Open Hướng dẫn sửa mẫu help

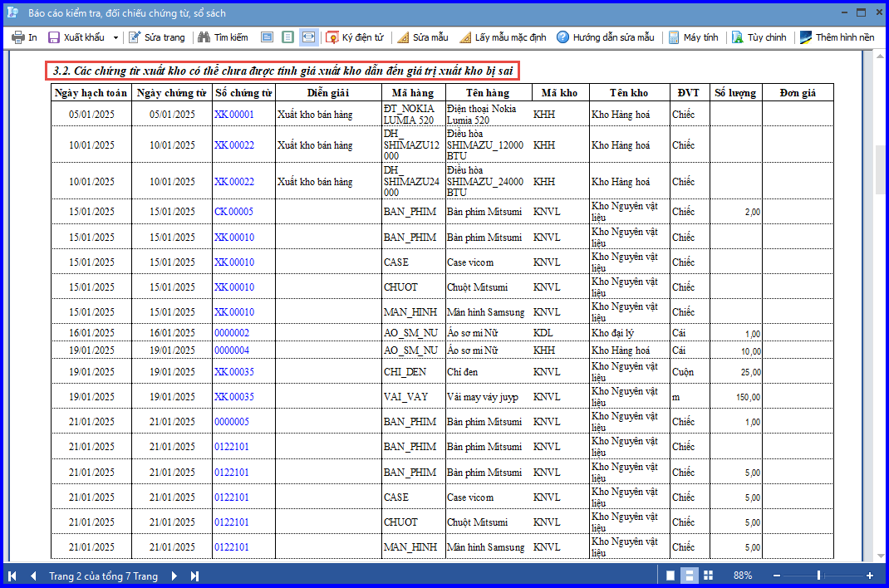[x=606, y=37]
